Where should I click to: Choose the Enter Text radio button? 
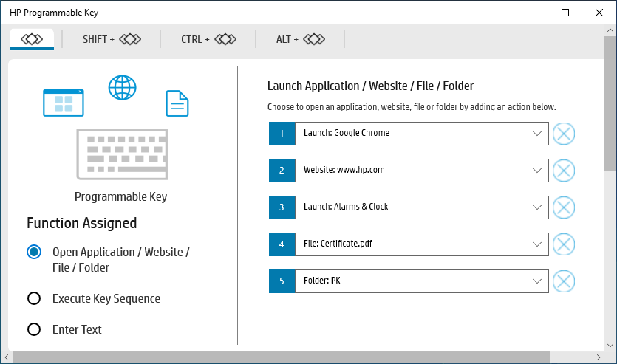(34, 329)
